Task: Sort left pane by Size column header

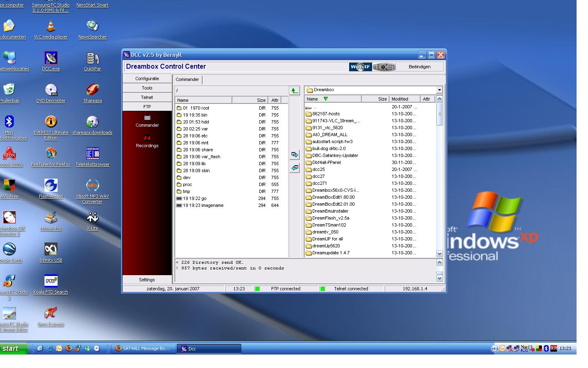Action: pyautogui.click(x=249, y=100)
